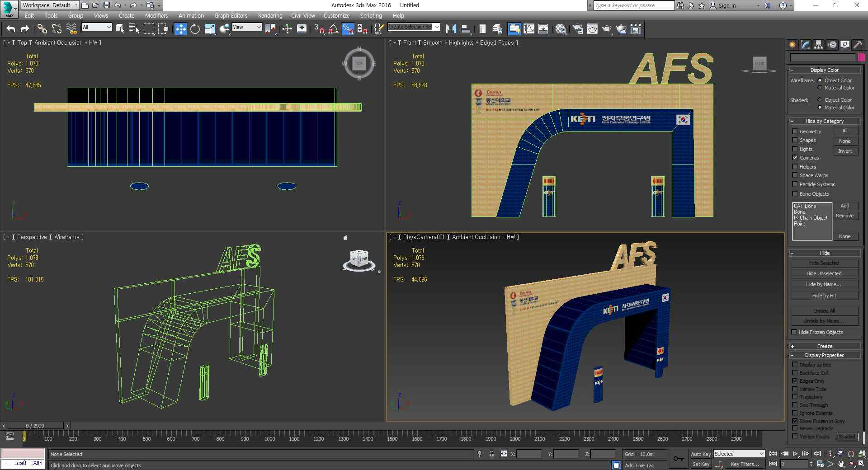Activate Select and Rotate tool

tap(195, 29)
